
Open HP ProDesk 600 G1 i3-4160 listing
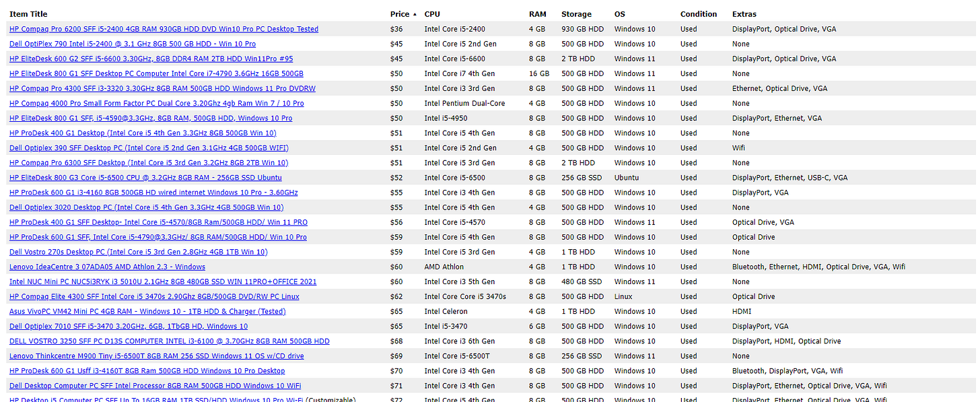[153, 193]
